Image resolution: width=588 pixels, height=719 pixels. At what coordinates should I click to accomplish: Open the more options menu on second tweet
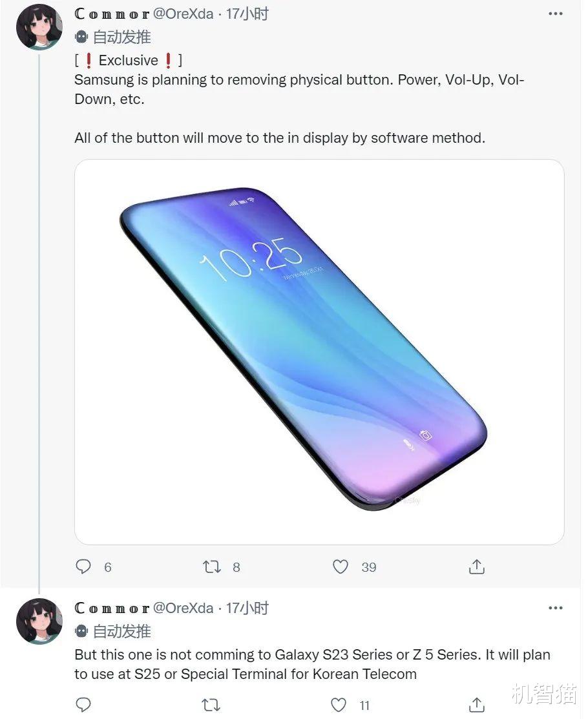(x=556, y=607)
